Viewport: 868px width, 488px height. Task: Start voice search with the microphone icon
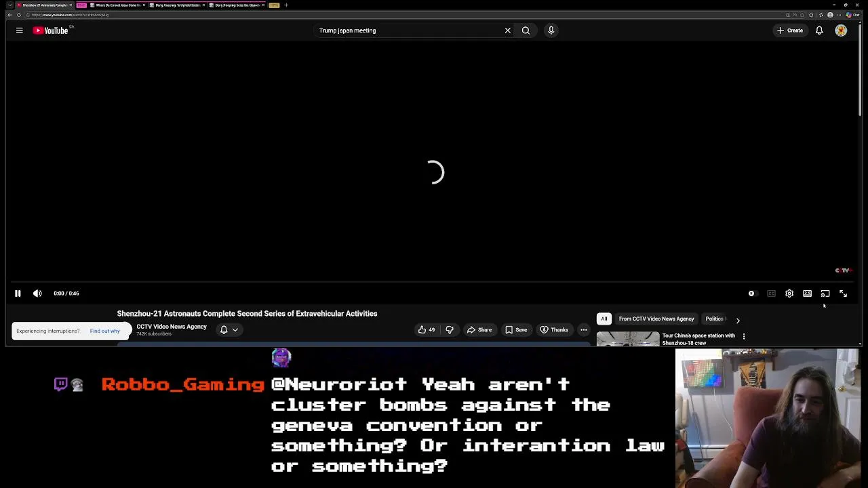coord(551,30)
